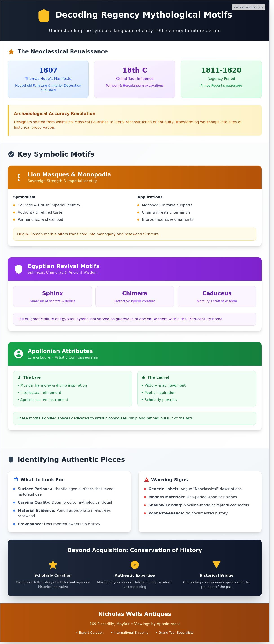Click the yellow emblem beside the main title

(44, 15)
